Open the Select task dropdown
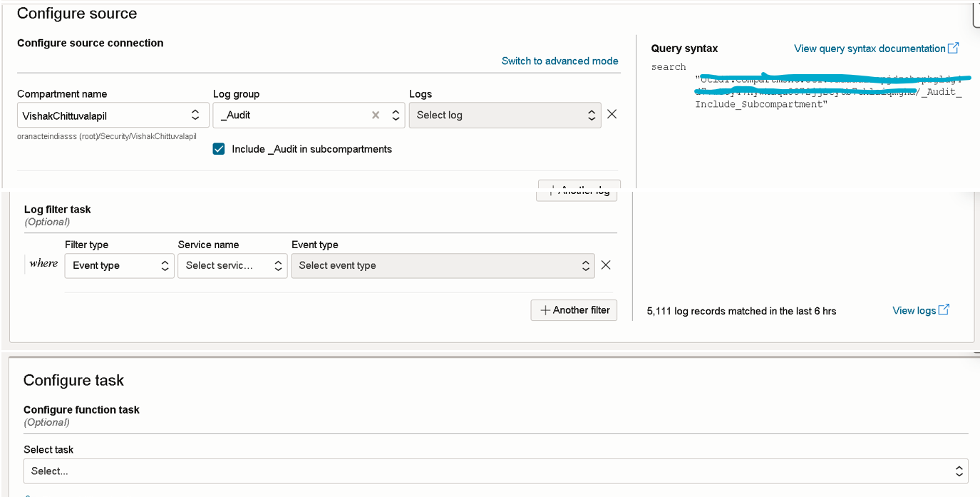 pyautogui.click(x=496, y=471)
